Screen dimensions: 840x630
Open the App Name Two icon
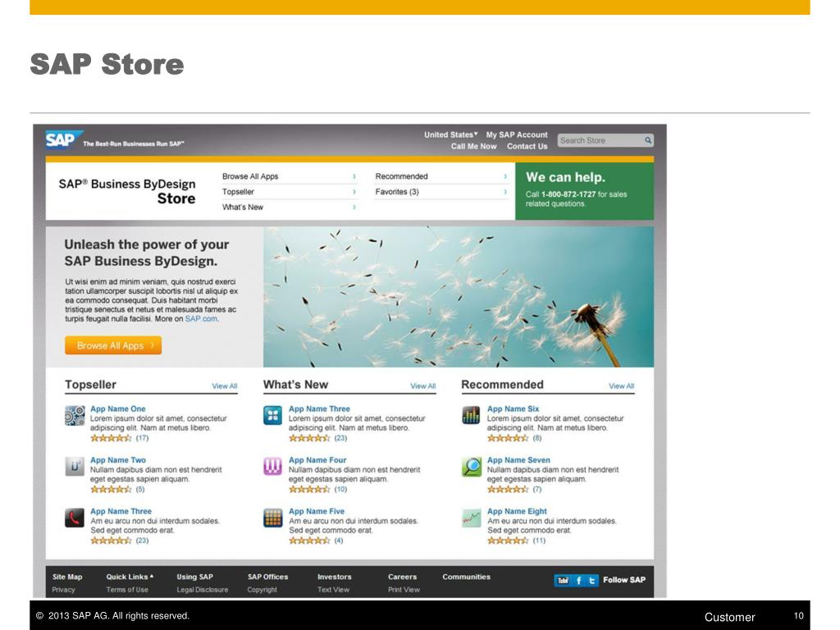pos(75,467)
